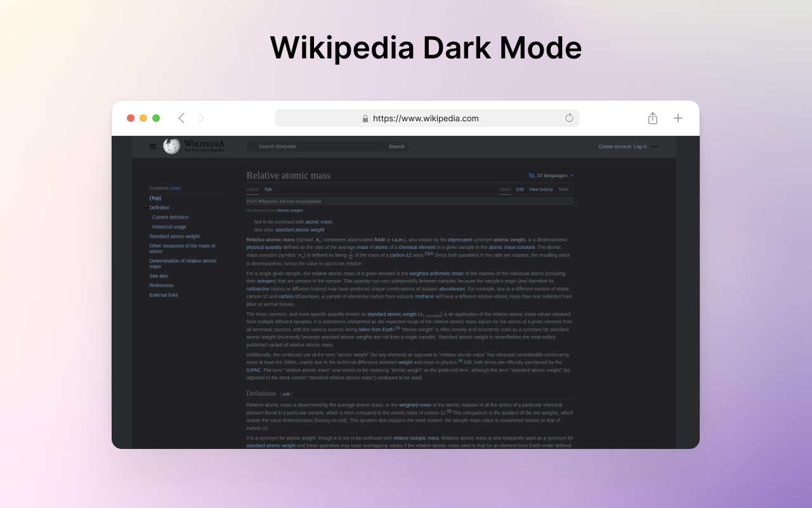Click the Wikipedia globe logo

pyautogui.click(x=171, y=145)
